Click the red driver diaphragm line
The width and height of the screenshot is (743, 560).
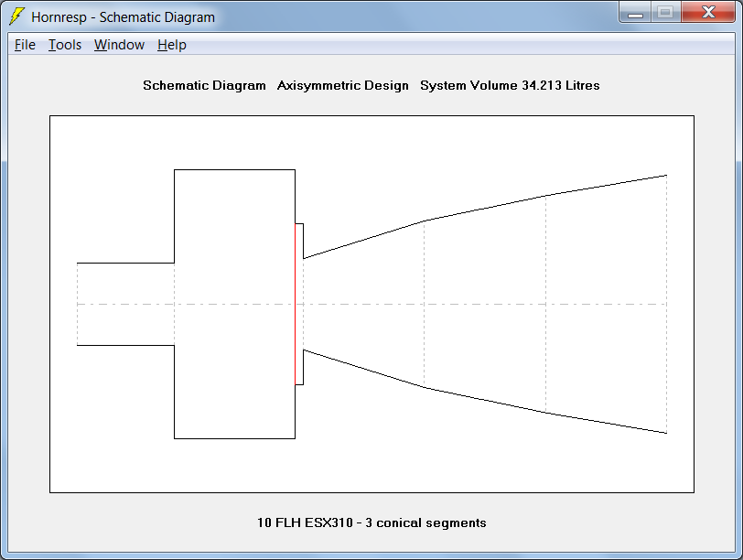296,304
